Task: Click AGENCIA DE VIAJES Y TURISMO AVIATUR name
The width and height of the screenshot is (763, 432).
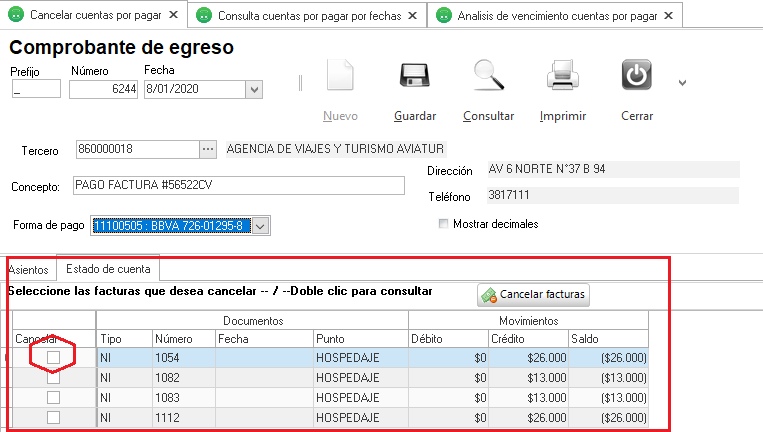Action: coord(335,149)
